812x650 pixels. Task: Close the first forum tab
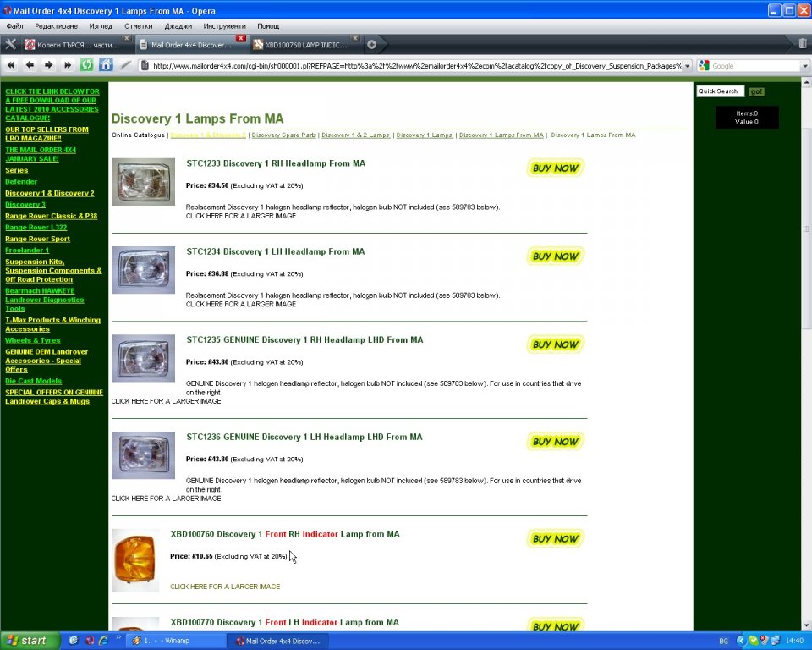[126, 38]
